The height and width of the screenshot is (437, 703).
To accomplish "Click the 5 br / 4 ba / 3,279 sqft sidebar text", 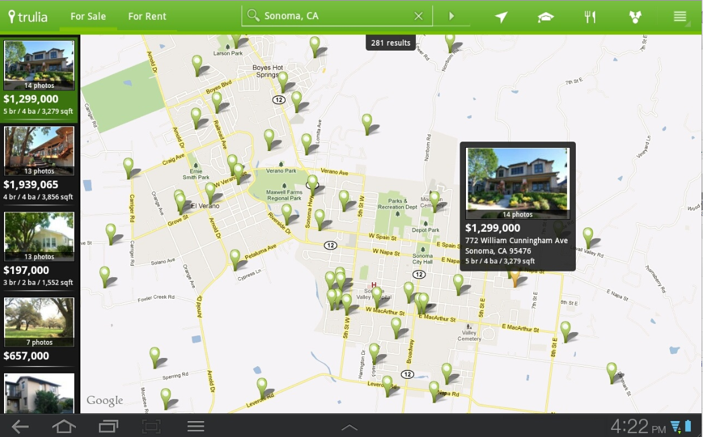I will click(x=38, y=111).
